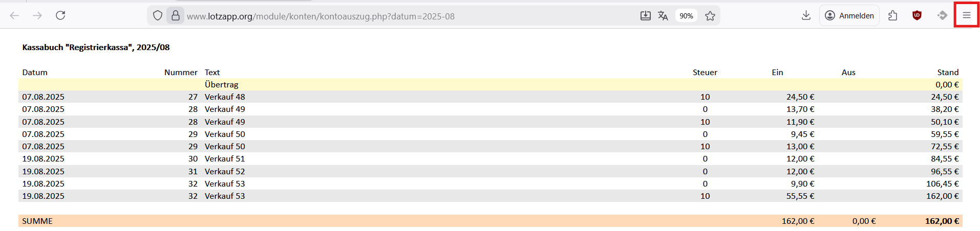The width and height of the screenshot is (980, 231).
Task: Install the site as an app
Action: pos(646,16)
